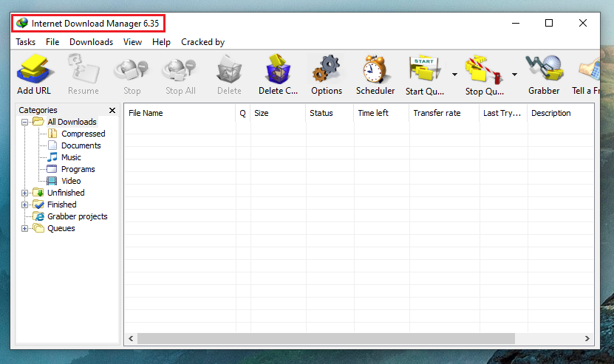Select the Documents category label
This screenshot has height=364, width=614.
(x=81, y=145)
